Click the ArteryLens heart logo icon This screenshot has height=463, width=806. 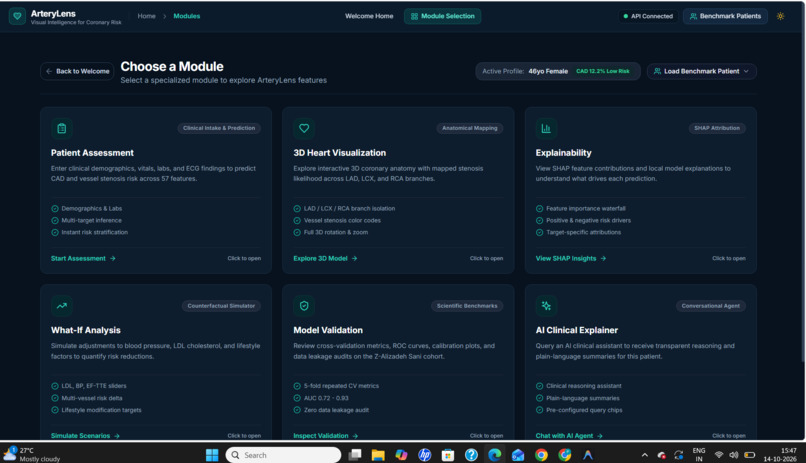pyautogui.click(x=17, y=16)
